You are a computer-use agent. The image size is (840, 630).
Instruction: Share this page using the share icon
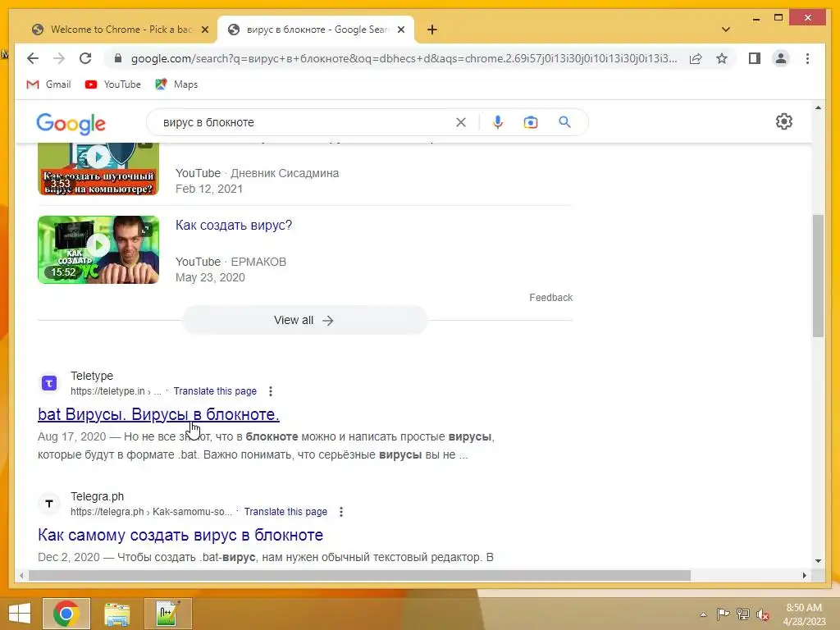tap(696, 58)
